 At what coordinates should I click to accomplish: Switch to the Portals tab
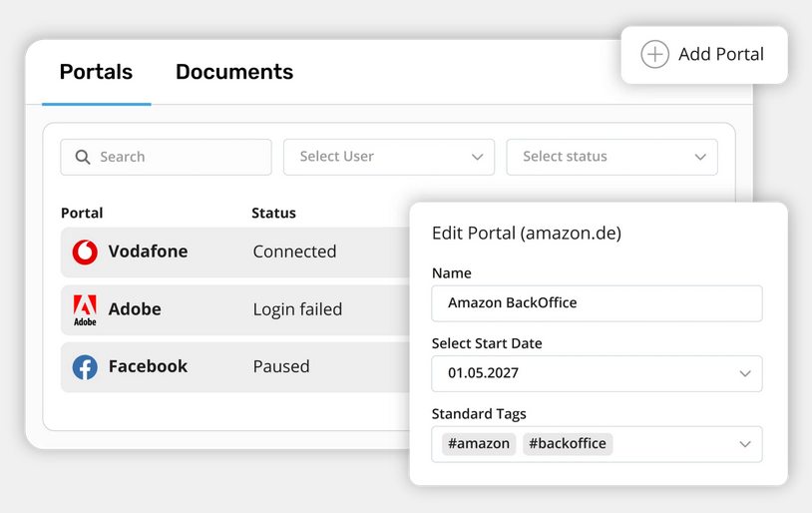[x=97, y=72]
